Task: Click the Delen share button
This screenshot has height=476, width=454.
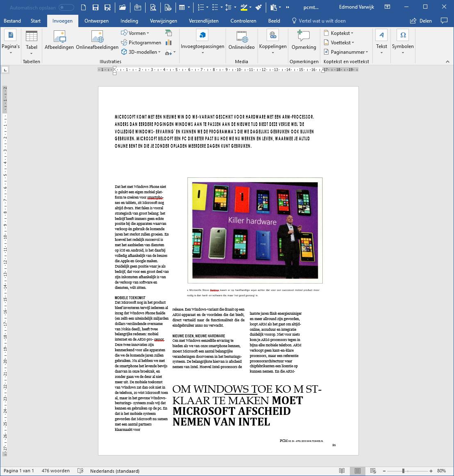Action: 421,21
